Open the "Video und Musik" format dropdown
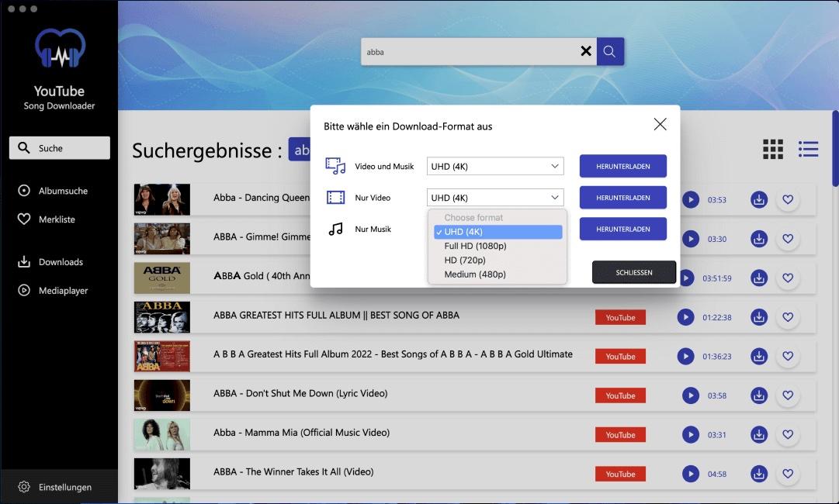Viewport: 839px width, 504px height. 494,165
